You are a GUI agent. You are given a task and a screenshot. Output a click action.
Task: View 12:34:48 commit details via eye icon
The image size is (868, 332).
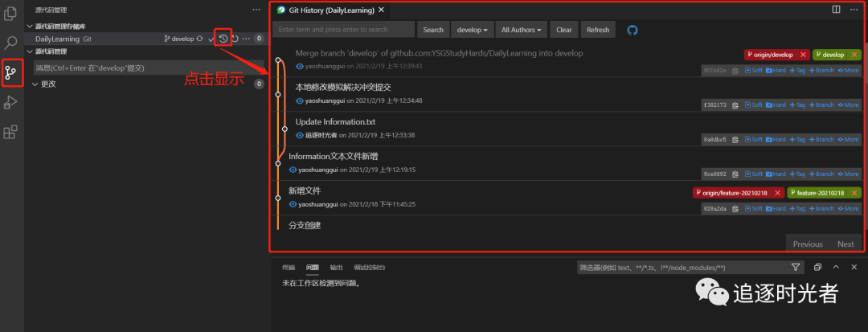pyautogui.click(x=300, y=100)
